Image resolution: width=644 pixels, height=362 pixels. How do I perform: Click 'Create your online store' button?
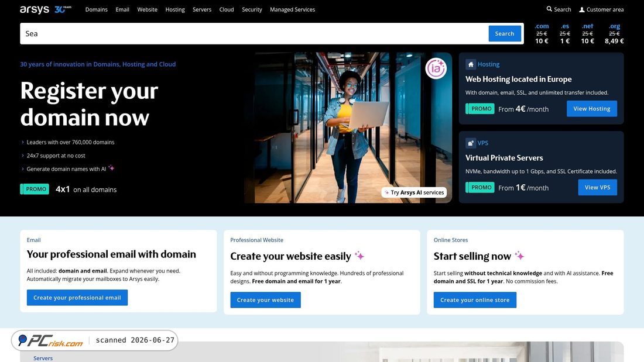tap(475, 300)
